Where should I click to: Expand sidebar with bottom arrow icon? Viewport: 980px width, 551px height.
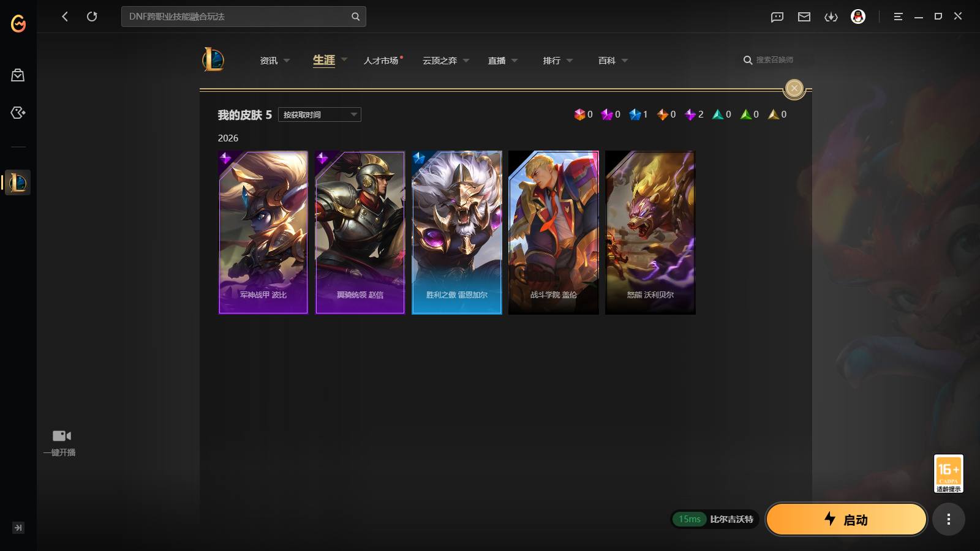(x=18, y=528)
